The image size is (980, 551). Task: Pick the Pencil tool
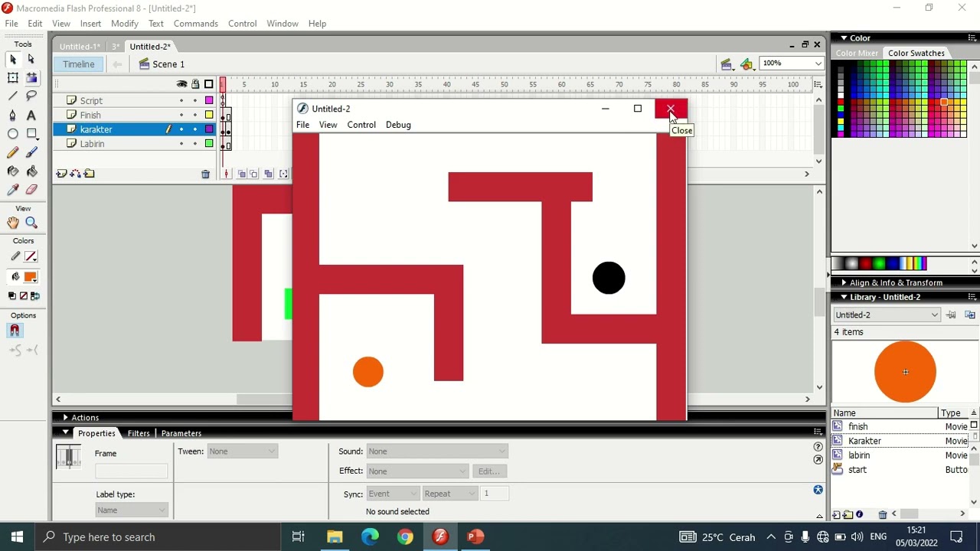[x=13, y=152]
